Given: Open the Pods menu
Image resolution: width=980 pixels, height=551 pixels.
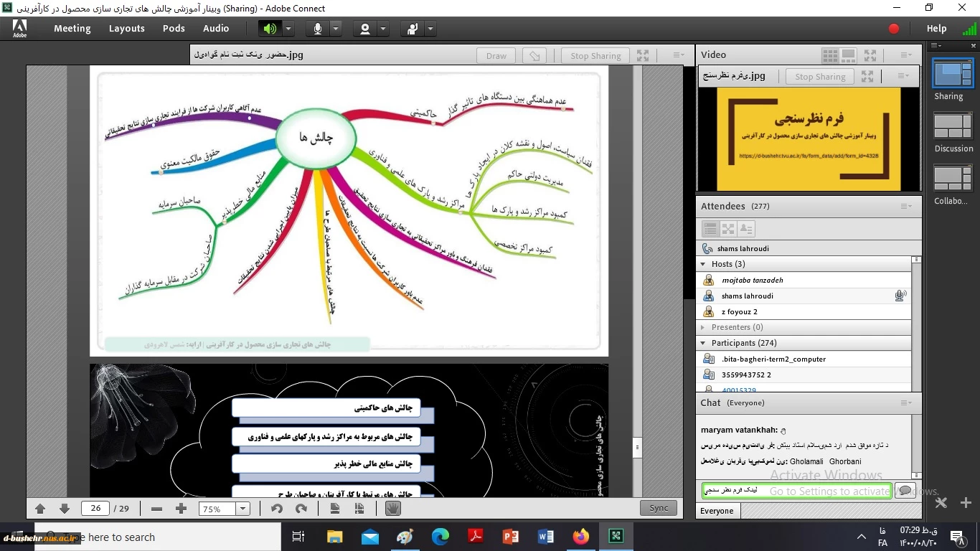Looking at the screenshot, I should (174, 29).
